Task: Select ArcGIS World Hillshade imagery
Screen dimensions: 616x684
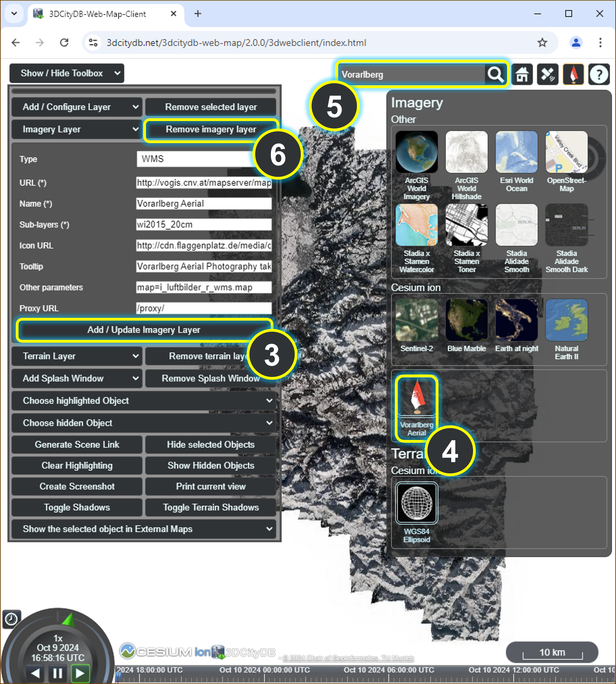Action: click(x=466, y=152)
